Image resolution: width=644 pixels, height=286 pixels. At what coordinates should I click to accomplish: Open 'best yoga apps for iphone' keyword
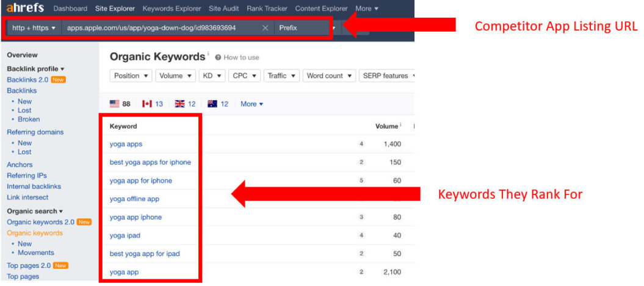coord(150,162)
